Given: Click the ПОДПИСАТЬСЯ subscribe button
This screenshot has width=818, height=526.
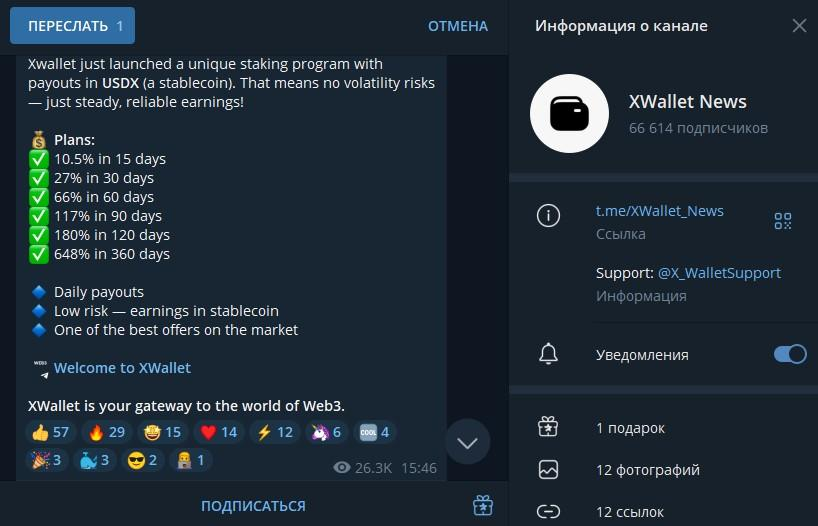Looking at the screenshot, I should (254, 506).
